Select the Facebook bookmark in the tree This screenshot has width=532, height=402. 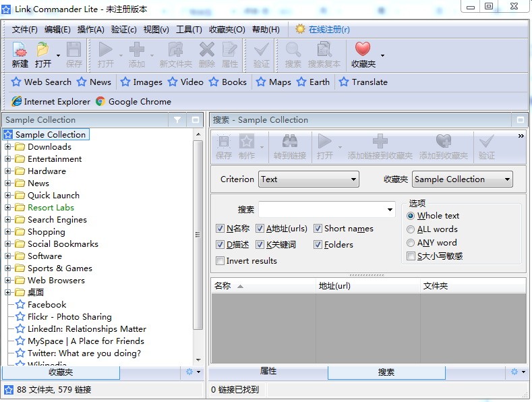tap(47, 305)
